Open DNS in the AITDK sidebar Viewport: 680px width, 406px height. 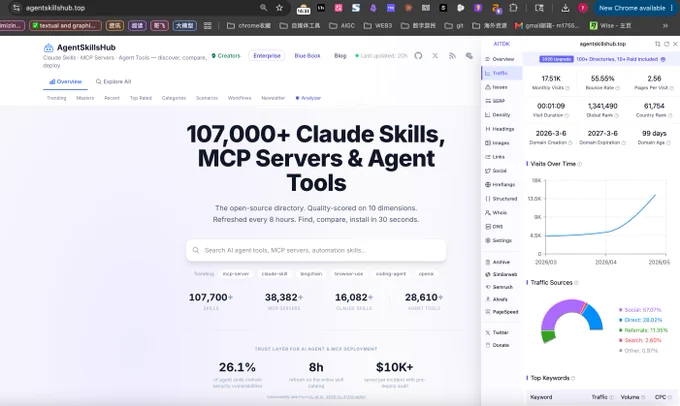click(x=494, y=226)
